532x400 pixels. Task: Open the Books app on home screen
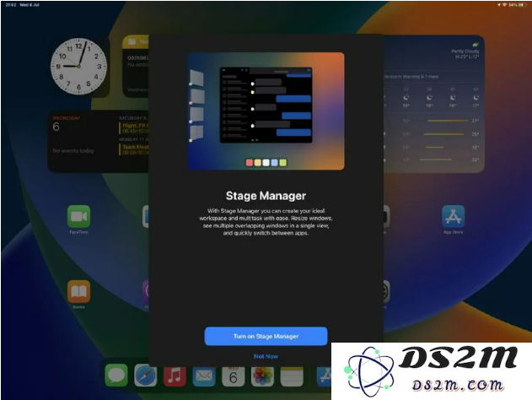pyautogui.click(x=78, y=291)
